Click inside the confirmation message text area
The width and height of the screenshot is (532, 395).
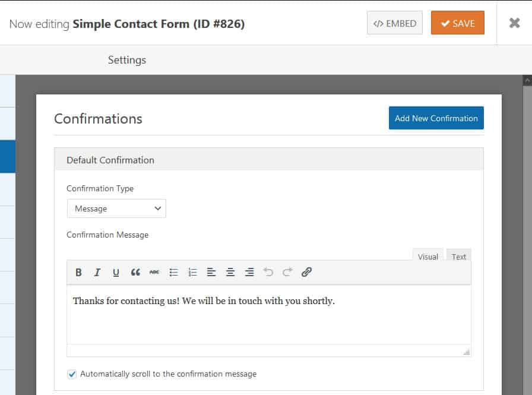267,315
